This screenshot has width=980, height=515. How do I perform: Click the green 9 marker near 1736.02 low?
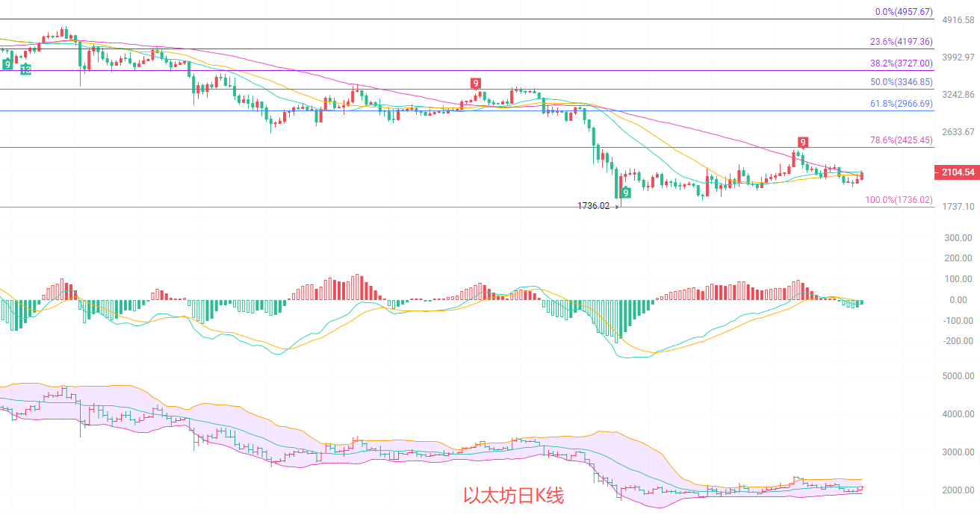625,193
